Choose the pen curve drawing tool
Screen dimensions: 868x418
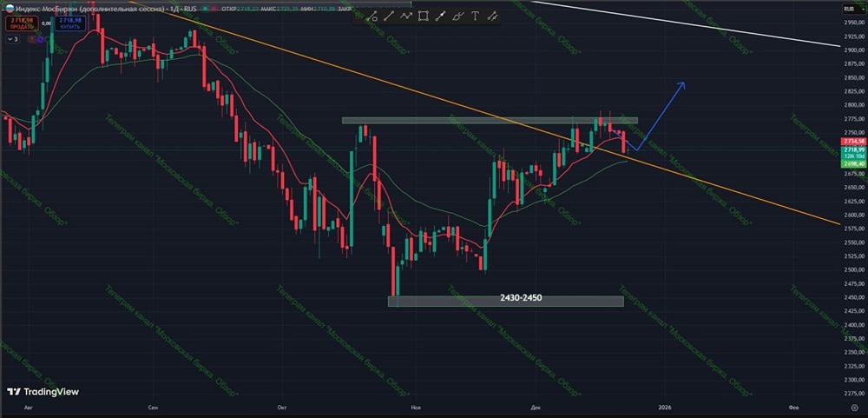tap(457, 17)
